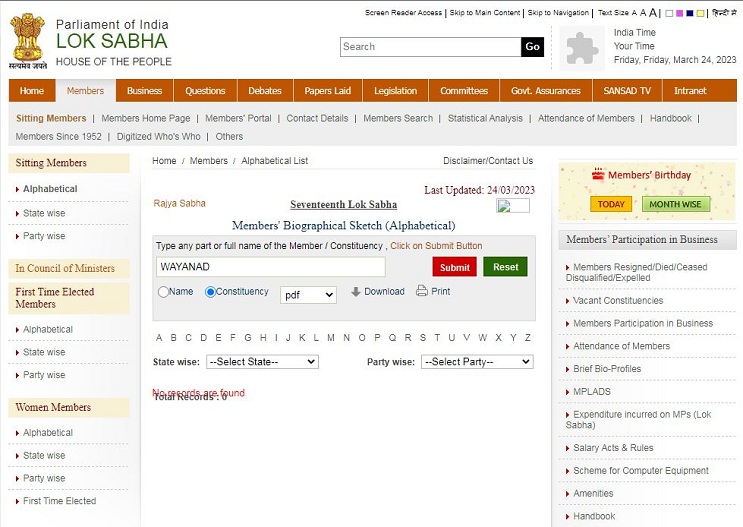Screen dimensions: 743x527
Task: Click the WAYANAD search input field
Action: pos(270,267)
